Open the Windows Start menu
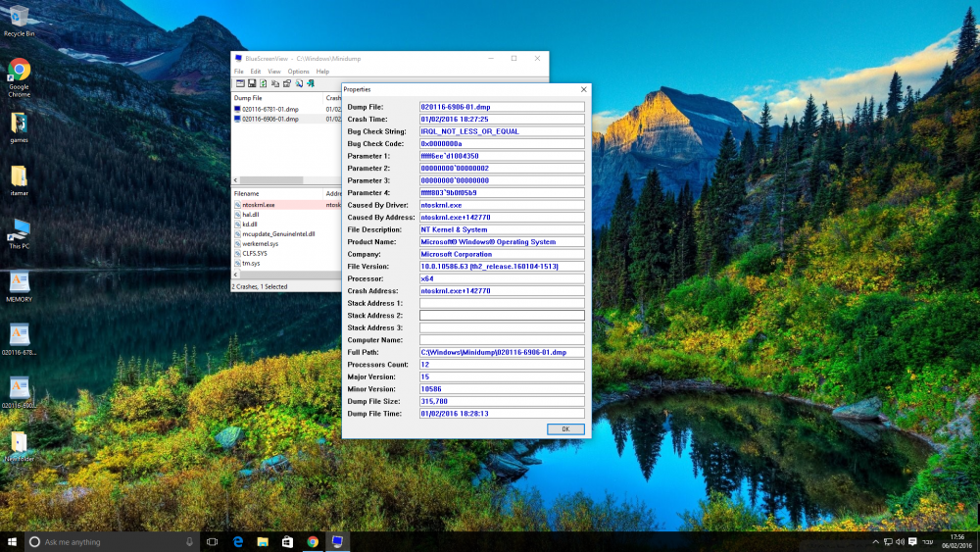This screenshot has height=552, width=980. coord(12,541)
